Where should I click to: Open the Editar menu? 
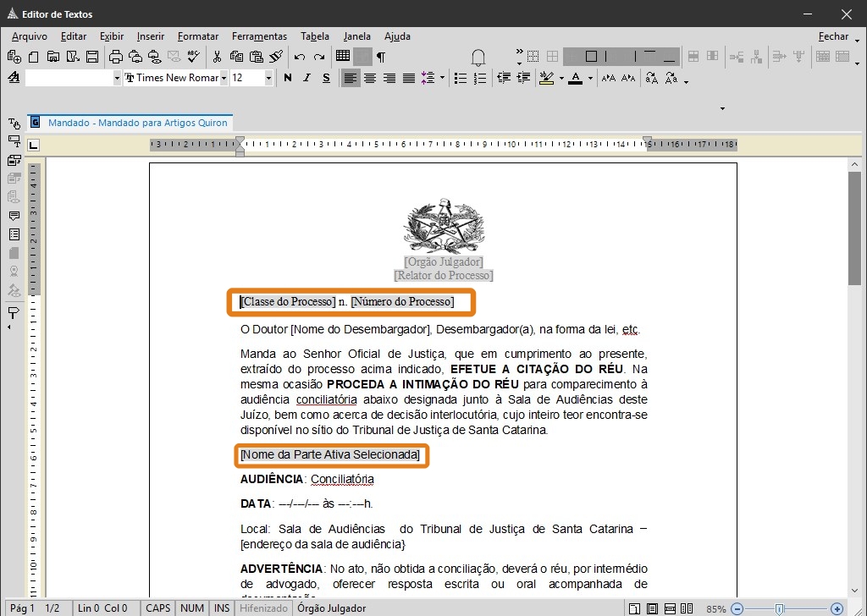click(74, 36)
